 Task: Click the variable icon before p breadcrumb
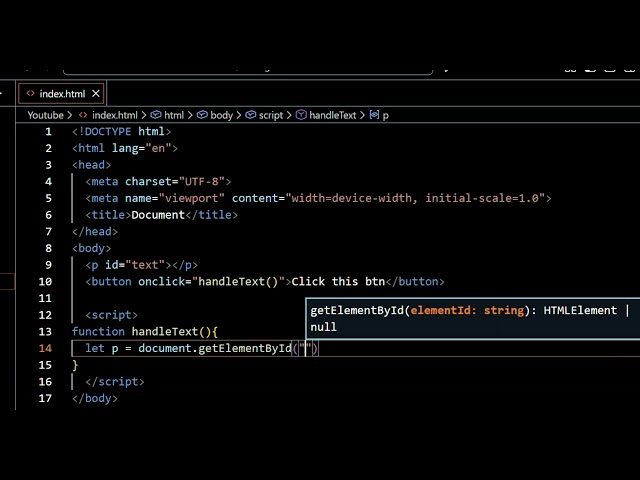pos(374,115)
